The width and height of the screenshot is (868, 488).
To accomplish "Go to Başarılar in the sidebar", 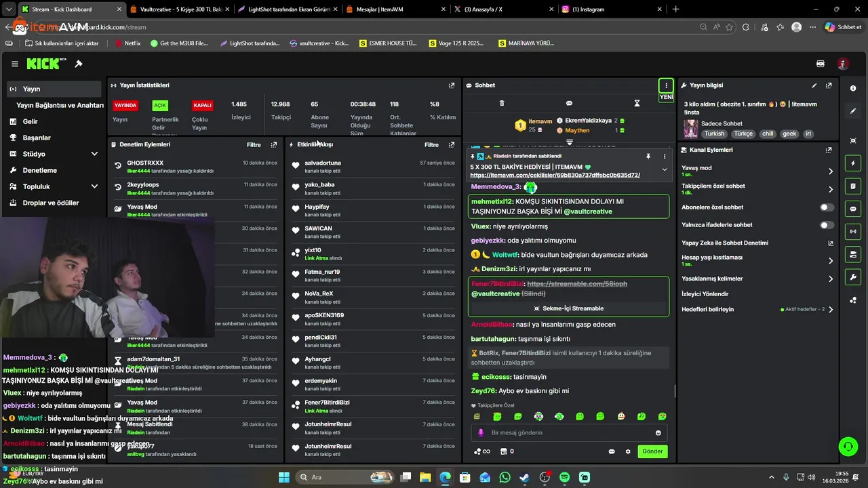I will point(54,138).
